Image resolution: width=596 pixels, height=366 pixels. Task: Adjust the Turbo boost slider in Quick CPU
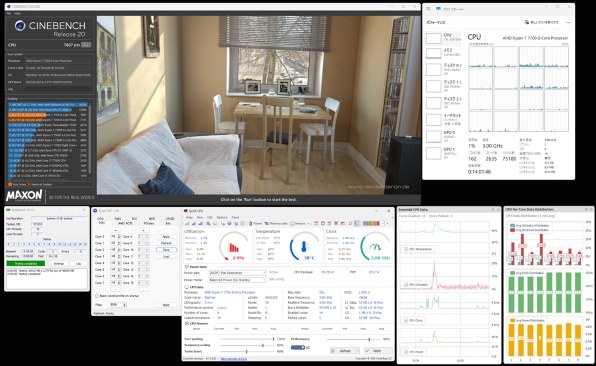[x=247, y=352]
